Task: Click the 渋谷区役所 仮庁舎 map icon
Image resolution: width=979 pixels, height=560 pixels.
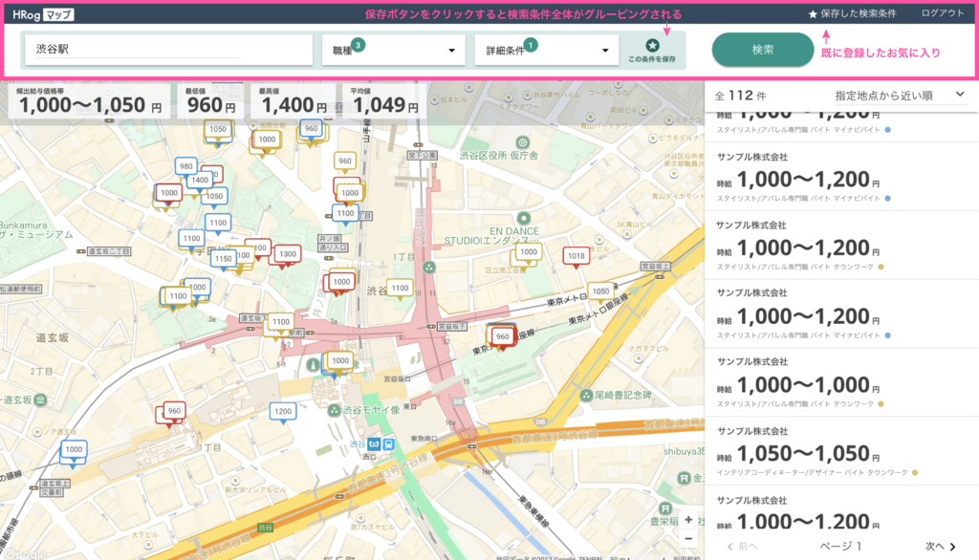Action: (523, 142)
